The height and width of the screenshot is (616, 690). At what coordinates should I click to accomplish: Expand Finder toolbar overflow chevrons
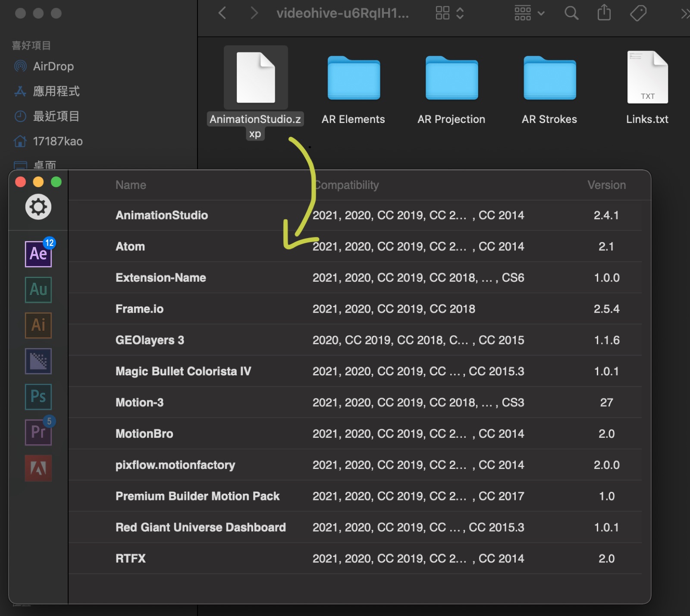[x=685, y=14]
